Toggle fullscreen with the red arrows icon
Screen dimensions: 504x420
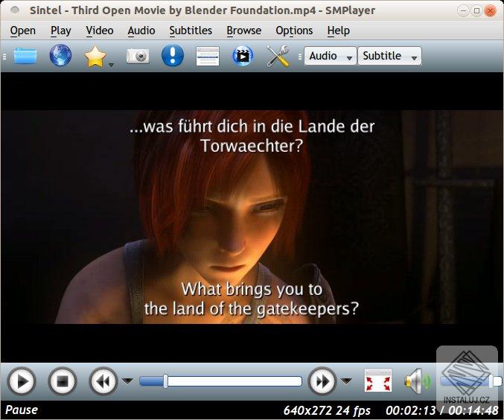click(x=378, y=381)
